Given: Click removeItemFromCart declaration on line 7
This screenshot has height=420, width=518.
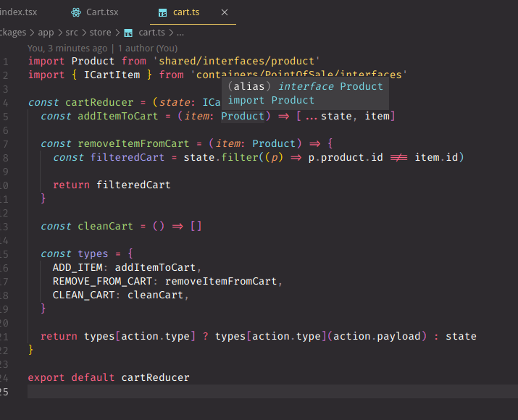Looking at the screenshot, I should click(133, 143).
